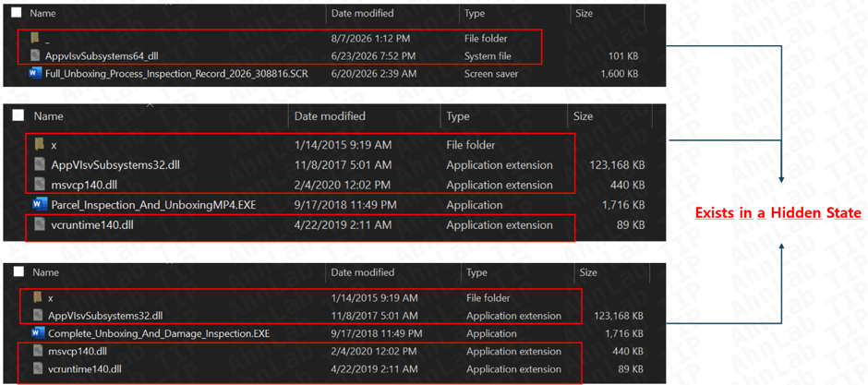Click msvcp140.dll name in Parcel_Inspection listing
The height and width of the screenshot is (385, 868).
[82, 185]
